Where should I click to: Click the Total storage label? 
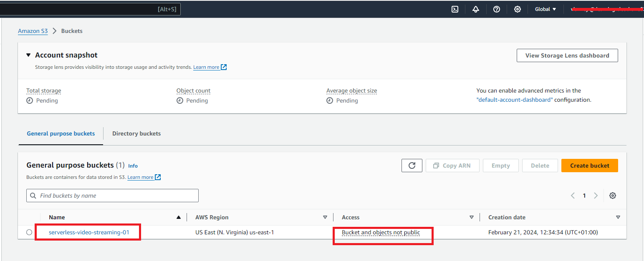pyautogui.click(x=44, y=90)
